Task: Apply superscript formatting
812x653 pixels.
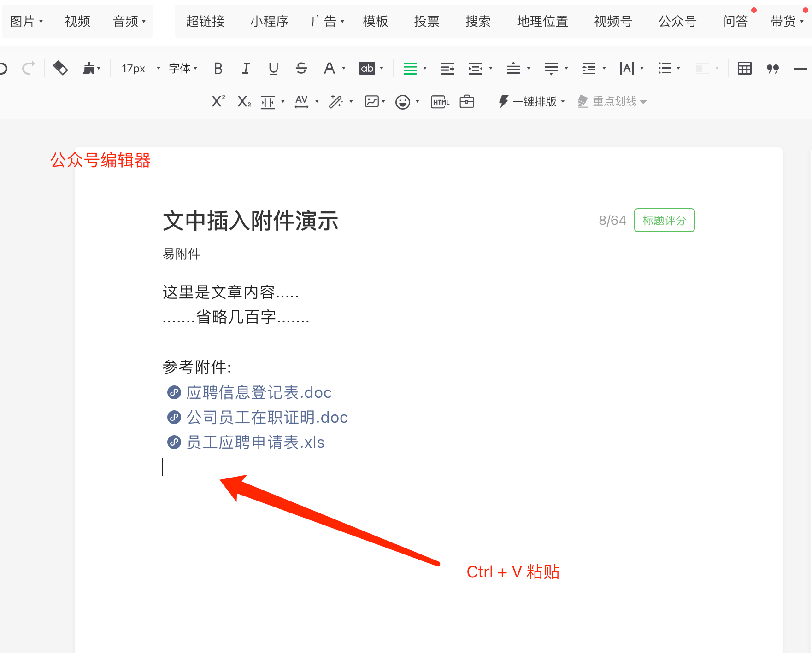Action: [218, 101]
